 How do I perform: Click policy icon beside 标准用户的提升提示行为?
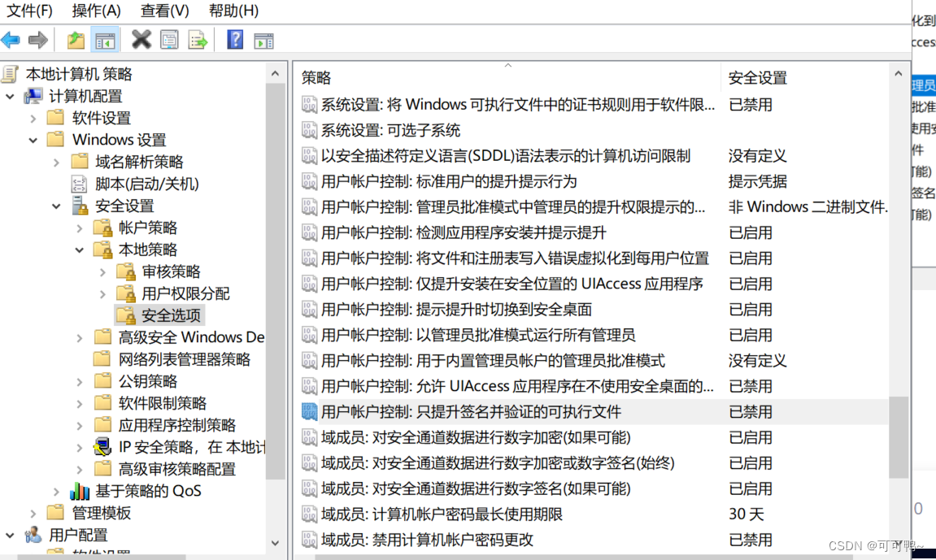coord(309,181)
